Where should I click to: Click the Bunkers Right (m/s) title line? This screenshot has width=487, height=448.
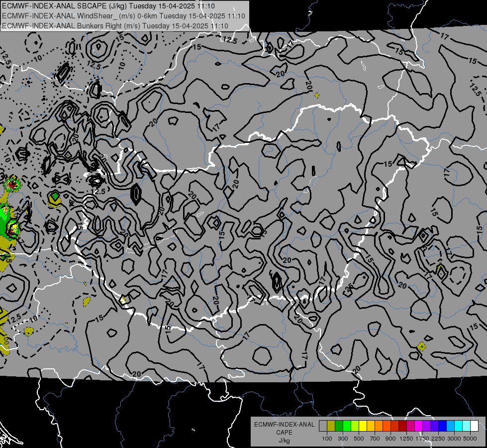pos(115,26)
